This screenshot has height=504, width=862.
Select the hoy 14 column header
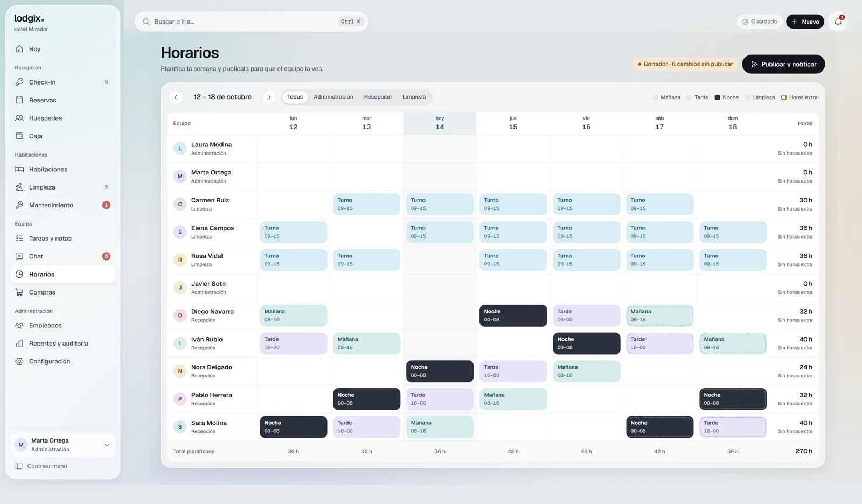[440, 123]
